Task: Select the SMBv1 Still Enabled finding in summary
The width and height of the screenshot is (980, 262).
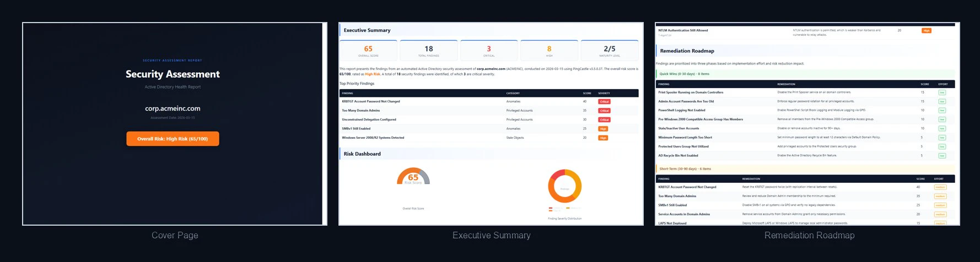Action: click(489, 129)
